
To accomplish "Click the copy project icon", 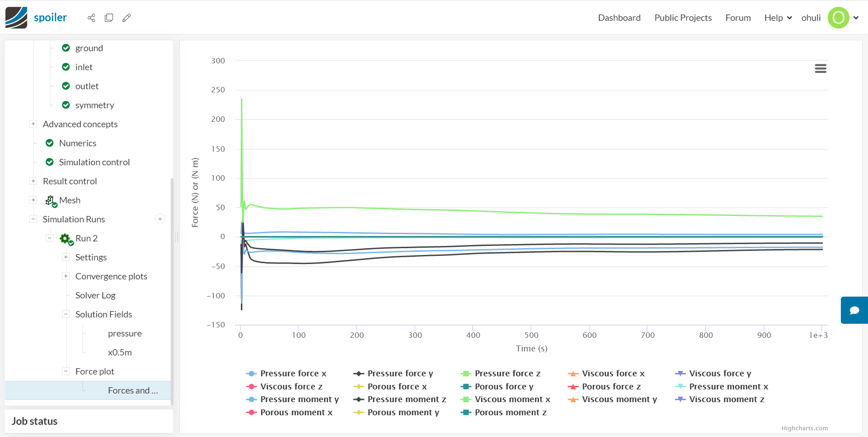I will (x=109, y=18).
